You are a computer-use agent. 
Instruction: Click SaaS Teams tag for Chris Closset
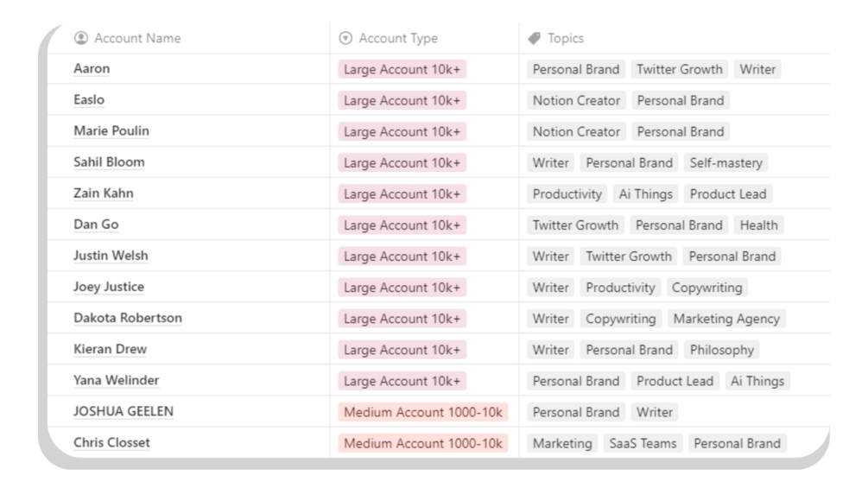[x=641, y=443]
